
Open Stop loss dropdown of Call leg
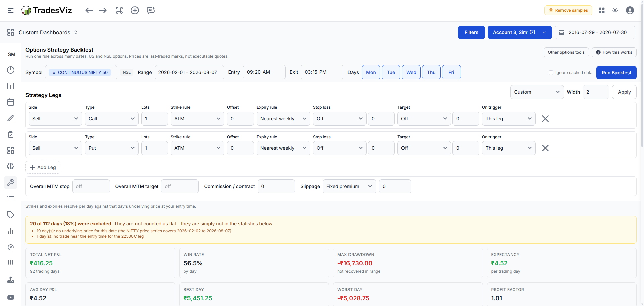(x=340, y=119)
